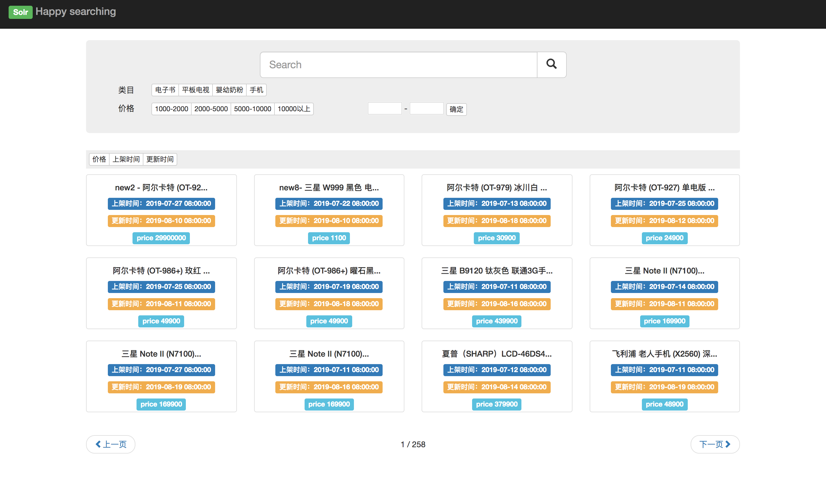826x504 pixels.
Task: Focus the maximum price input box
Action: point(426,109)
